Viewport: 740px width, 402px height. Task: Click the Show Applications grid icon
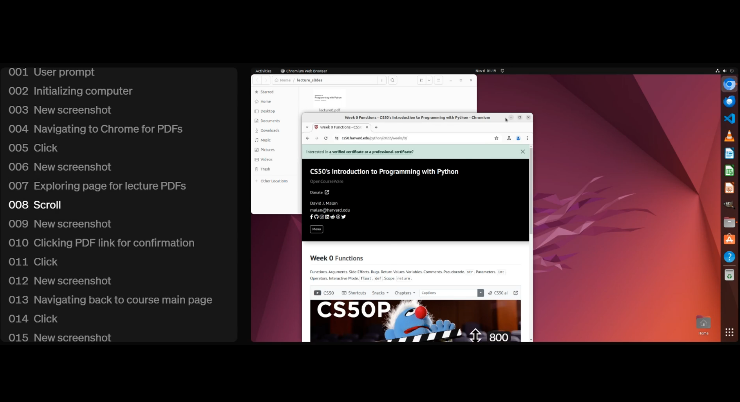[729, 332]
